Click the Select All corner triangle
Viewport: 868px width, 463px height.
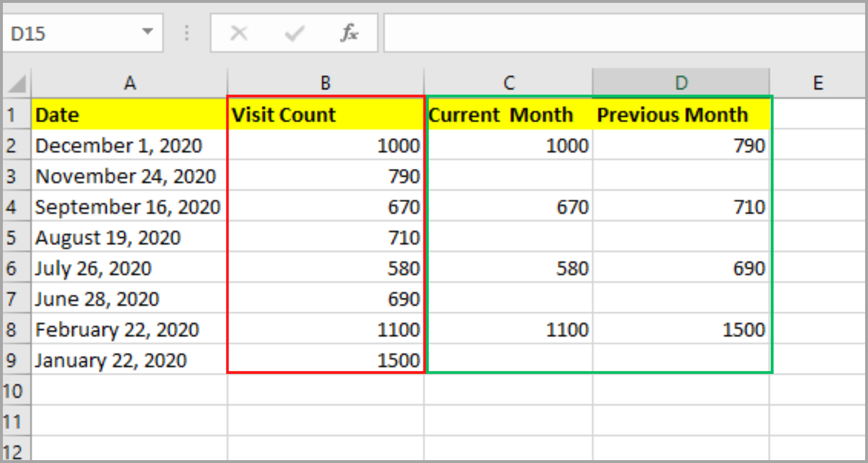click(17, 84)
